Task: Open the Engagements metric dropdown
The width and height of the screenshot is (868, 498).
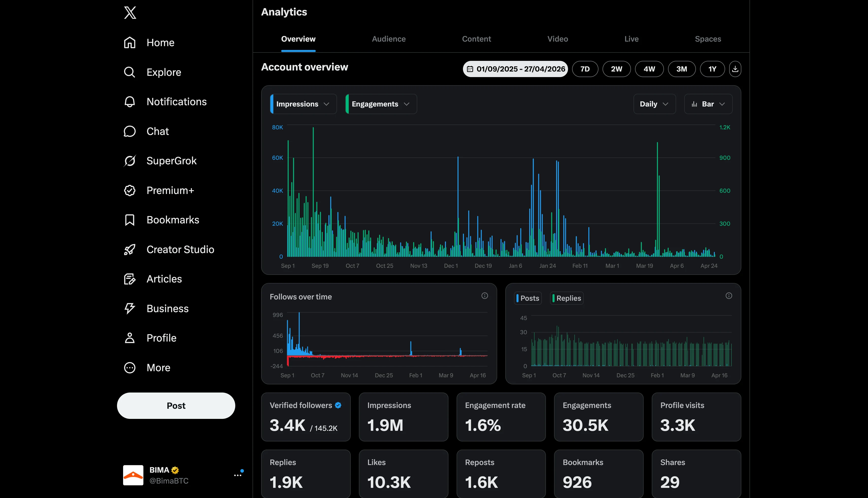Action: point(381,104)
